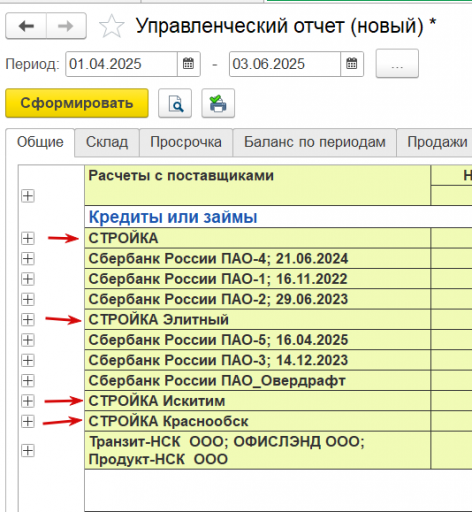
Task: Switch to the Общие tab
Action: click(x=40, y=142)
